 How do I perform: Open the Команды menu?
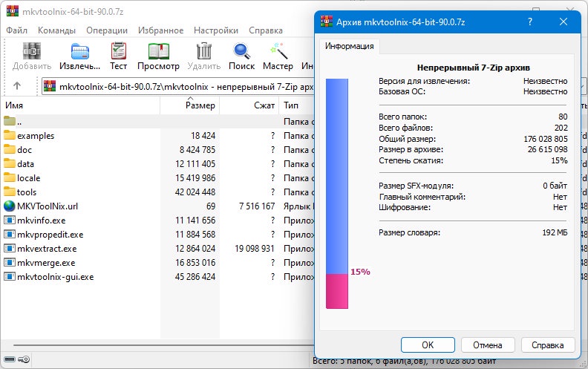point(56,30)
